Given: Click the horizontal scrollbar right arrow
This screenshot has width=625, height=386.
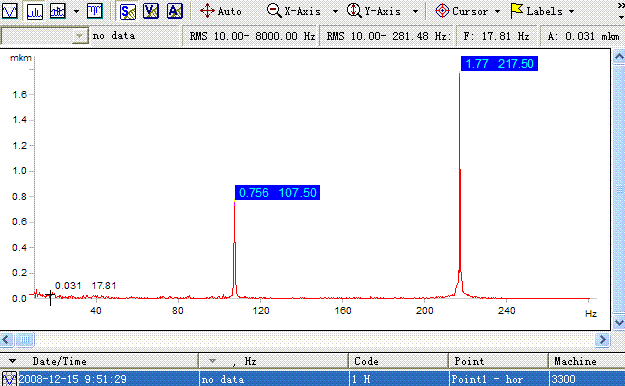Looking at the screenshot, I should (602, 340).
